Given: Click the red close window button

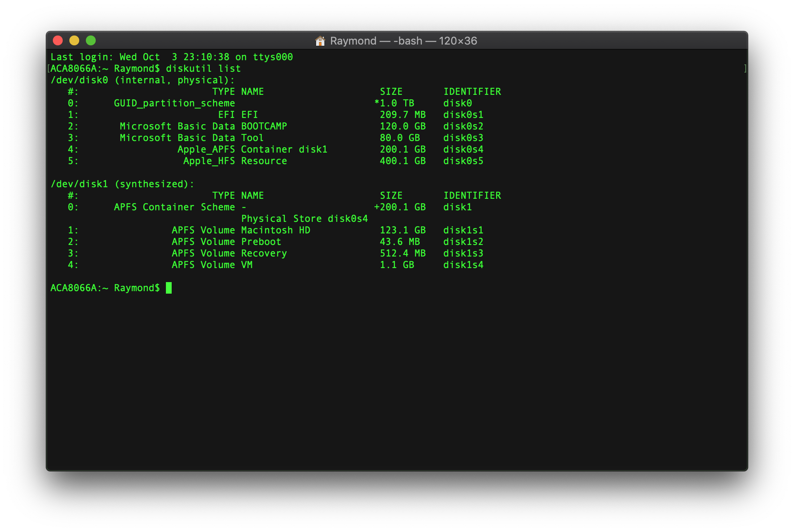Looking at the screenshot, I should click(58, 40).
